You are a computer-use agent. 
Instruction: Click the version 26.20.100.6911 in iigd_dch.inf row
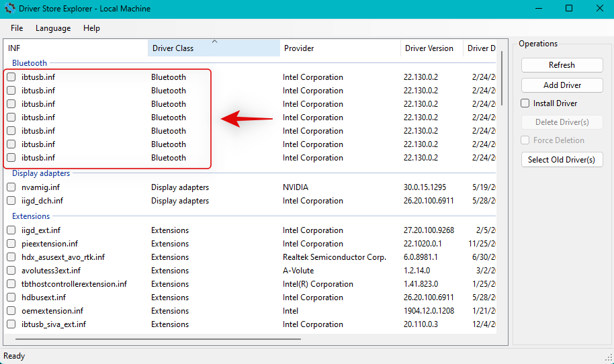(x=429, y=200)
